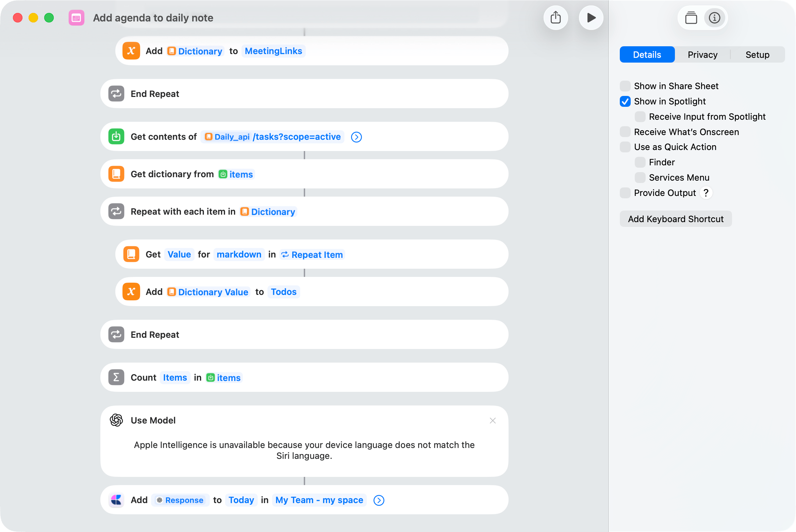Screen dimensions: 796x532
Task: Click the OpenAI icon on Use Model action
Action: pos(116,420)
